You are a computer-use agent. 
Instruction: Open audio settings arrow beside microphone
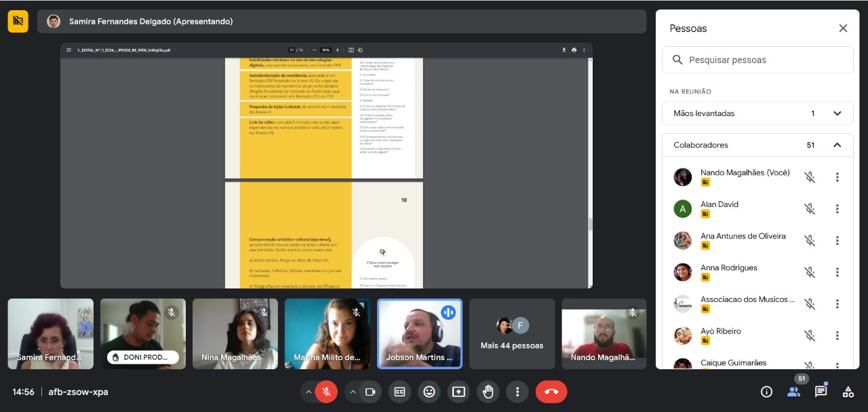(x=309, y=392)
